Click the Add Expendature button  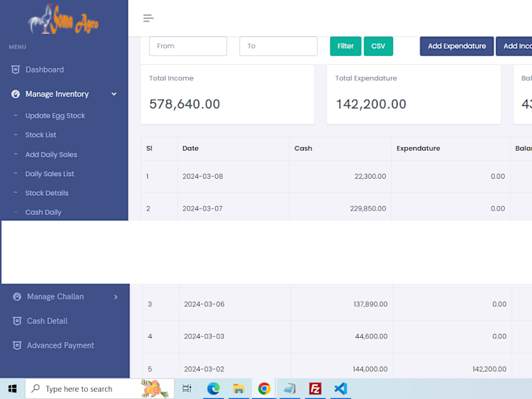[457, 46]
